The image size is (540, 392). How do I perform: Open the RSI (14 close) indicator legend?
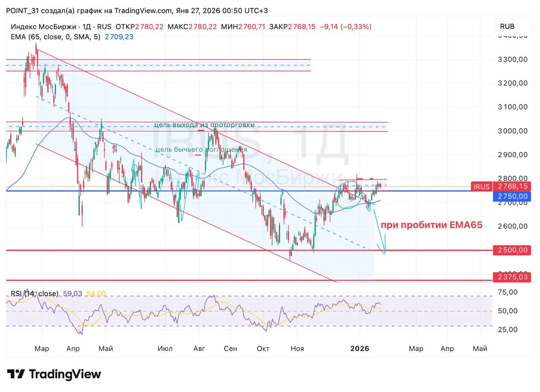(35, 294)
